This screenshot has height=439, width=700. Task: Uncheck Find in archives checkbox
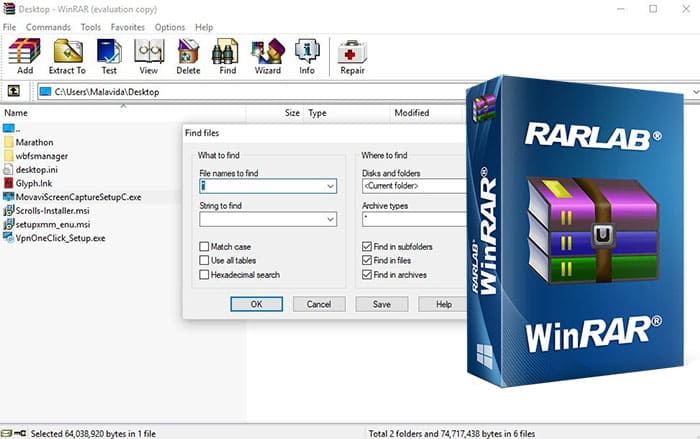[367, 275]
